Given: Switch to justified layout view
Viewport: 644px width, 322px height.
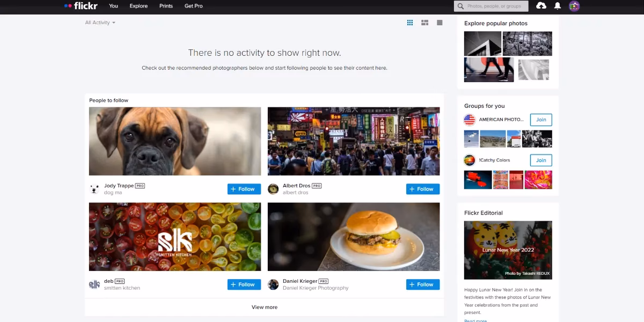Looking at the screenshot, I should [x=425, y=23].
